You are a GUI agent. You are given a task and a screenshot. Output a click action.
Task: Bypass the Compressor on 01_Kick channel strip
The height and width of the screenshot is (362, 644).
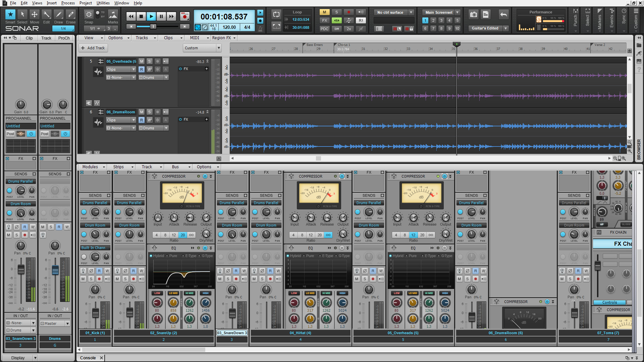tap(205, 176)
